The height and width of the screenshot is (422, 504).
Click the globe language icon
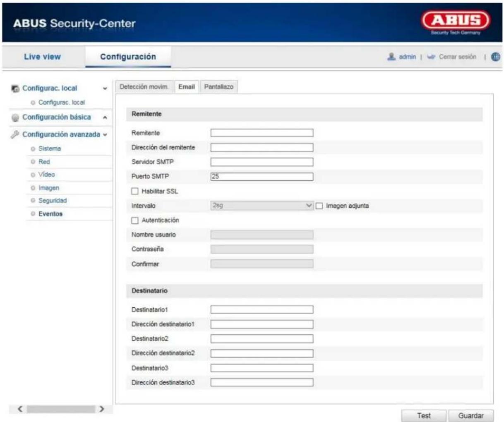click(495, 57)
